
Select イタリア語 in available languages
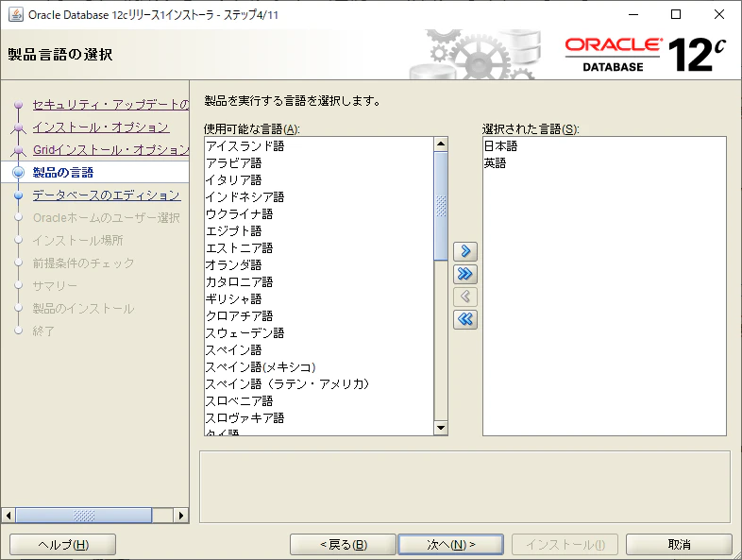point(319,180)
